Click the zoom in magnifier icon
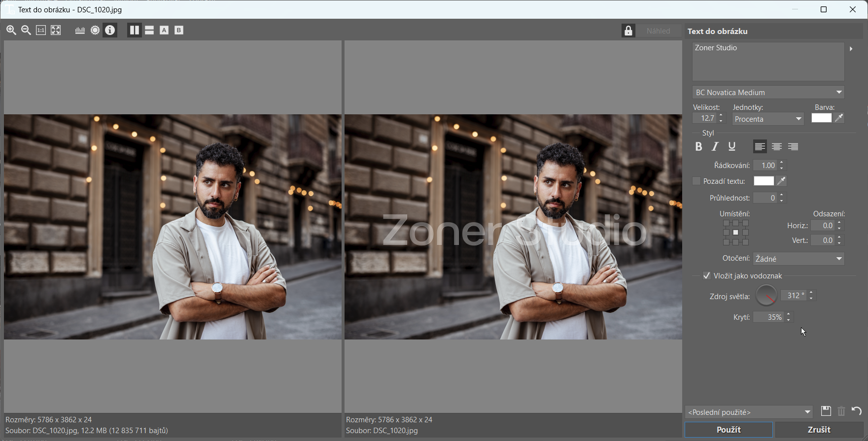The height and width of the screenshot is (441, 868). [x=11, y=30]
